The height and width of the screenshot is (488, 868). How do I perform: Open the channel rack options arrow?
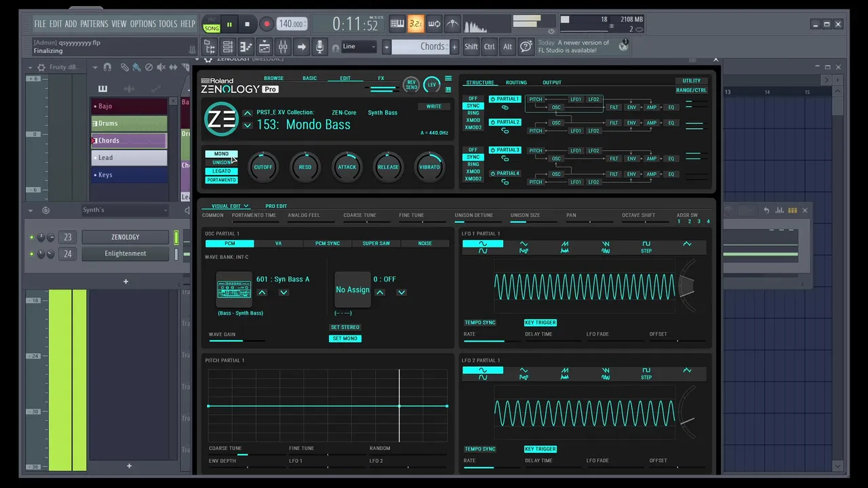(31, 210)
